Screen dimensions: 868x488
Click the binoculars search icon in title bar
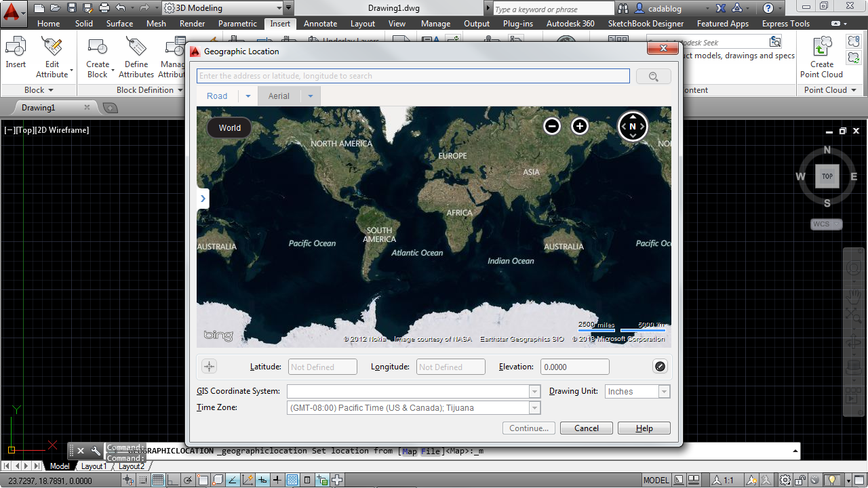point(625,8)
